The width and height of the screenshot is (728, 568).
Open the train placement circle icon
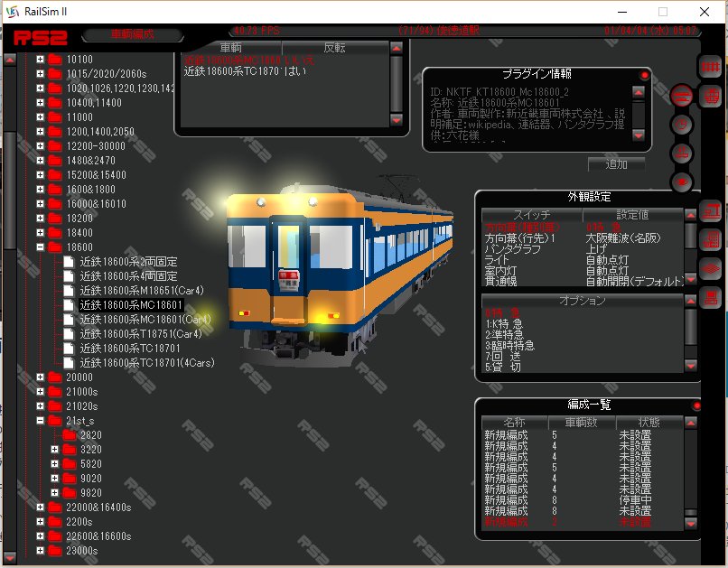pyautogui.click(x=682, y=154)
